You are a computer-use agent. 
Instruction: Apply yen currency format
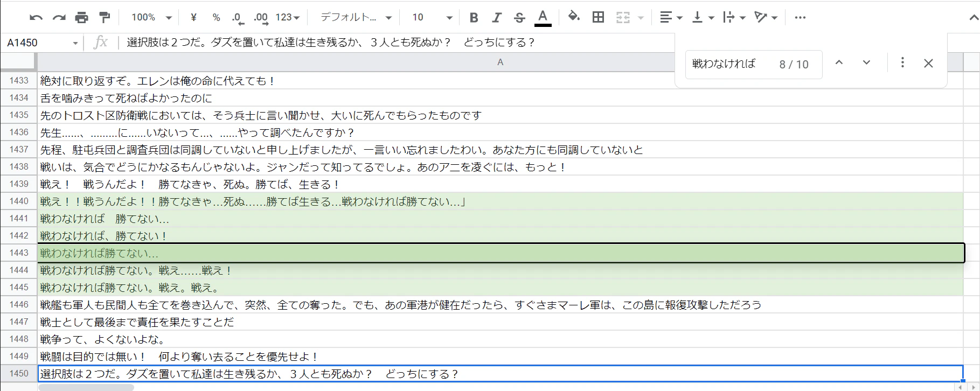pyautogui.click(x=193, y=18)
